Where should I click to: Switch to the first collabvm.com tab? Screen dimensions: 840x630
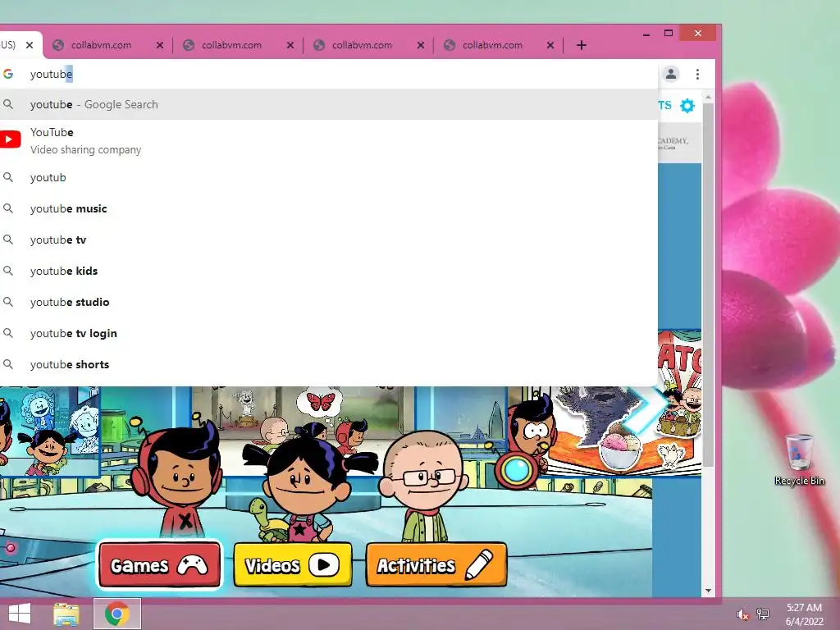pyautogui.click(x=101, y=46)
